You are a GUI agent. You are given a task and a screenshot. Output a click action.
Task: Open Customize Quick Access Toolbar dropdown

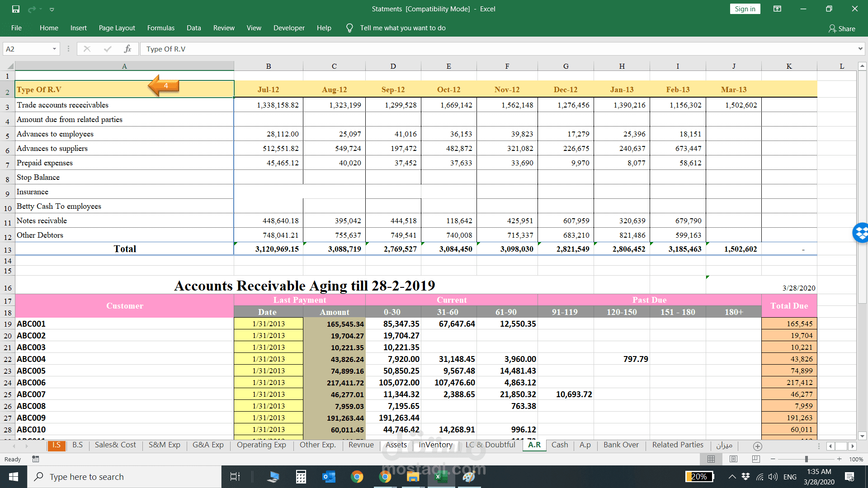click(x=52, y=9)
